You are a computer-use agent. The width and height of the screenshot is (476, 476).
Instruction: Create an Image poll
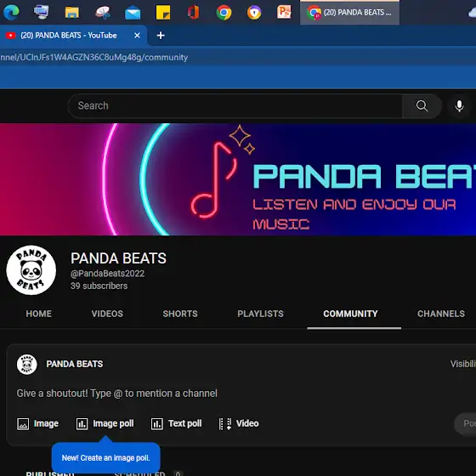point(105,423)
